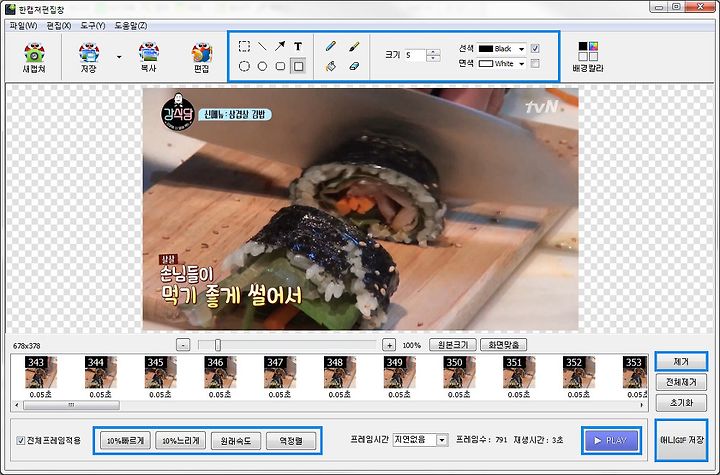720x475 pixels.
Task: Click the 10%빠르게 faster button
Action: pos(125,441)
